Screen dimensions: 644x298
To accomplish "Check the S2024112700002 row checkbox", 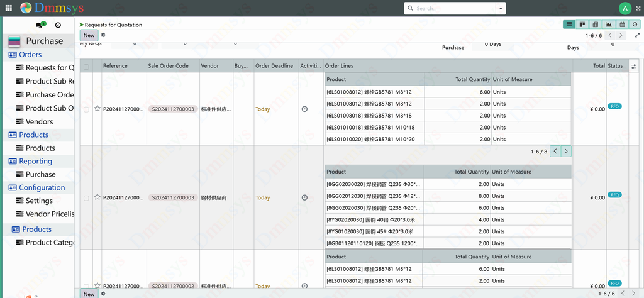I will point(86,286).
